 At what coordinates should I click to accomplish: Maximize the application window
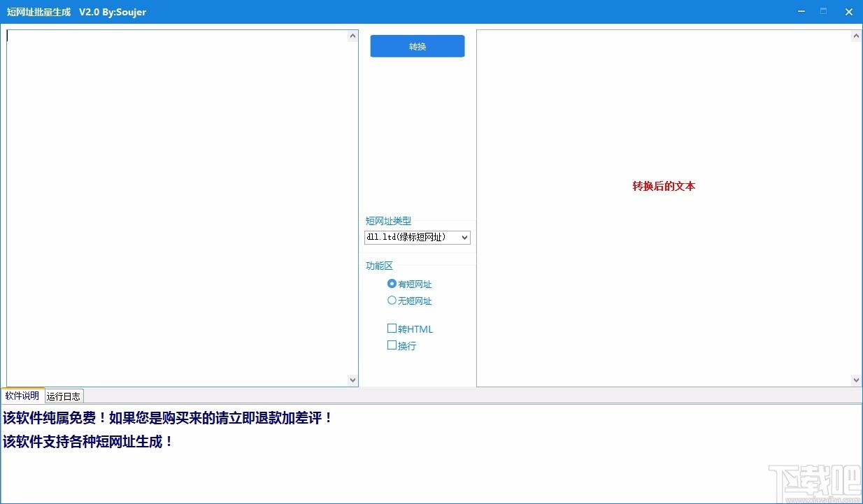click(x=823, y=12)
